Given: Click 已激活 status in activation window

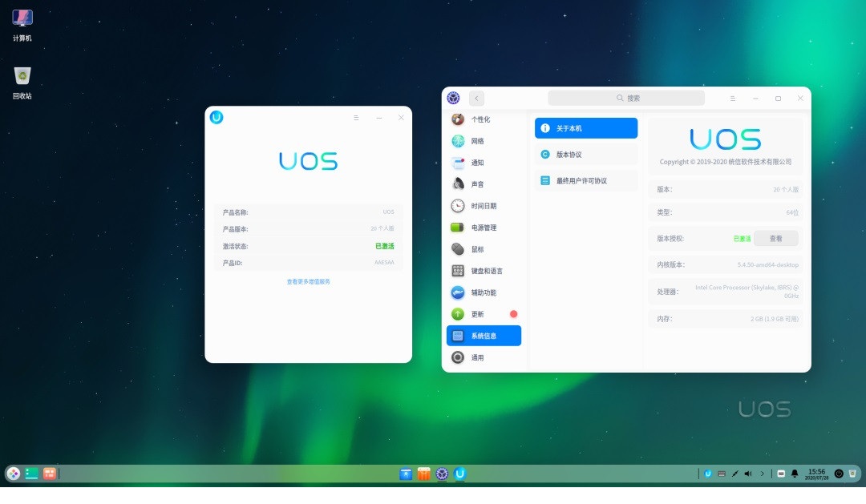Looking at the screenshot, I should coord(385,246).
